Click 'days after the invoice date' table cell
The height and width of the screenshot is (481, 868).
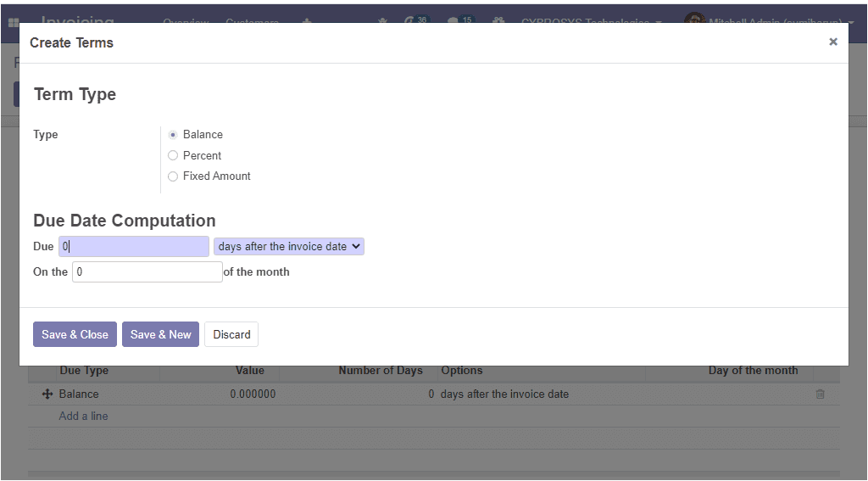point(505,394)
